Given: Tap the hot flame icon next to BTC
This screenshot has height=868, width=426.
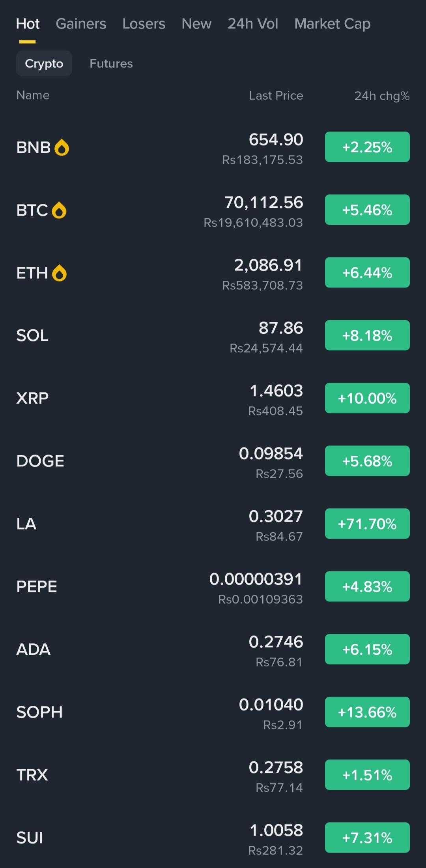Looking at the screenshot, I should click(59, 210).
